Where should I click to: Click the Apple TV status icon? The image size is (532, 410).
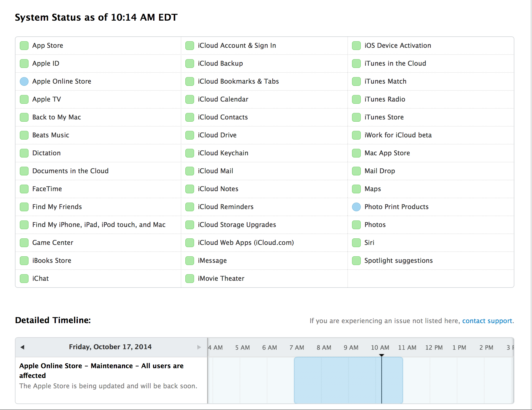pyautogui.click(x=24, y=99)
